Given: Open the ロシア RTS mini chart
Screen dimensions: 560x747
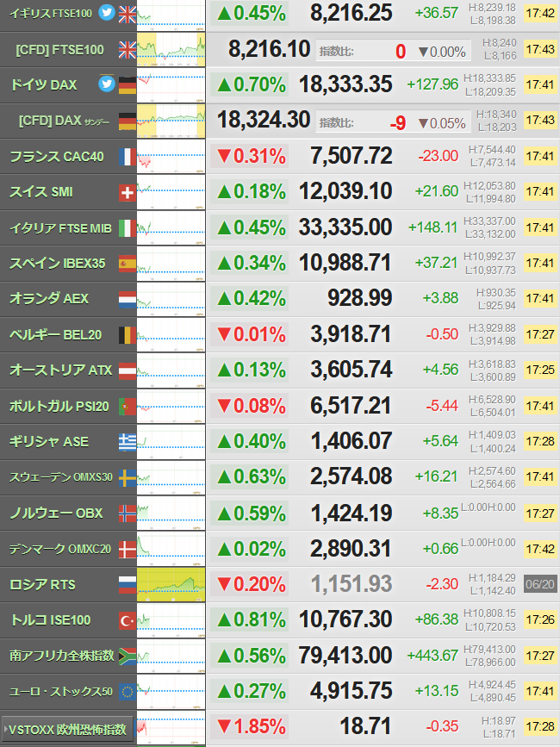Looking at the screenshot, I should point(171,584).
